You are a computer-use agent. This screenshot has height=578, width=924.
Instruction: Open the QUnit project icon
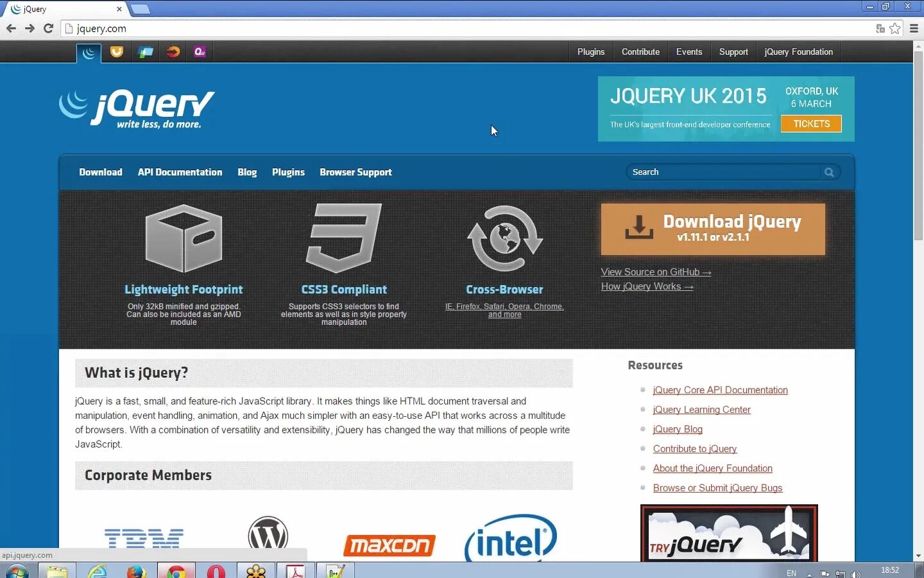[200, 52]
